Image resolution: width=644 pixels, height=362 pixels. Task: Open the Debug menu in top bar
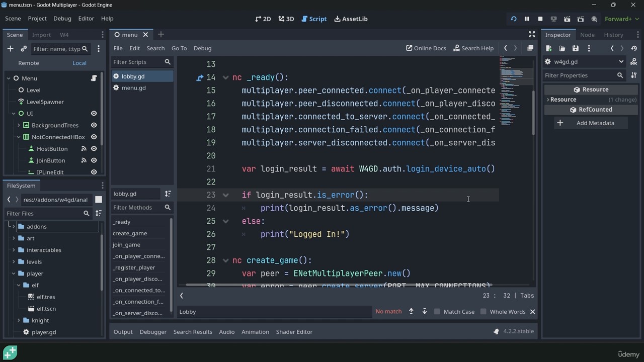62,19
